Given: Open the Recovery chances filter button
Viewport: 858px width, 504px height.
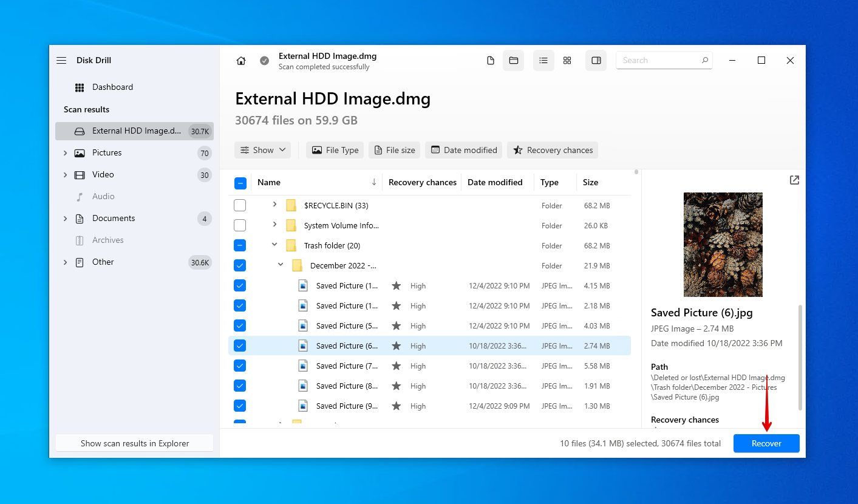Looking at the screenshot, I should point(553,150).
